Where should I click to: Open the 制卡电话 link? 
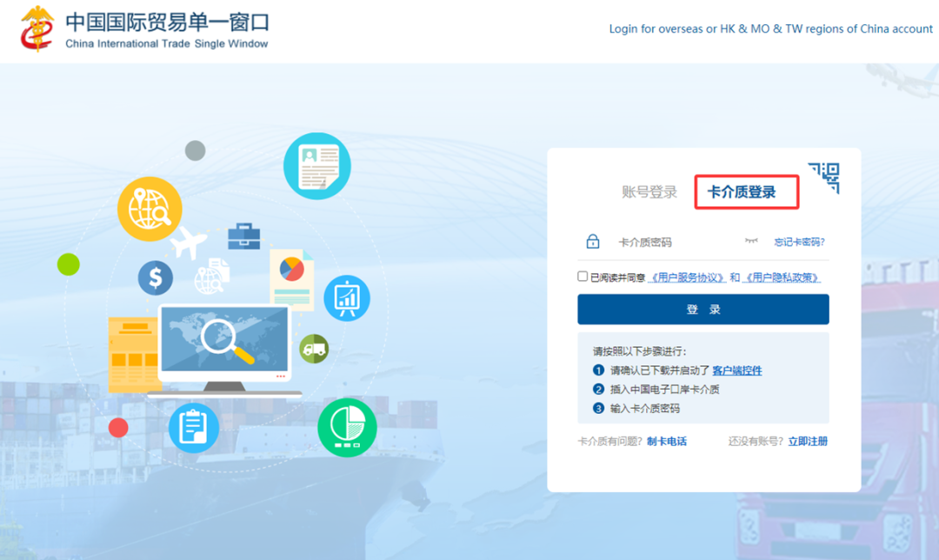click(667, 442)
